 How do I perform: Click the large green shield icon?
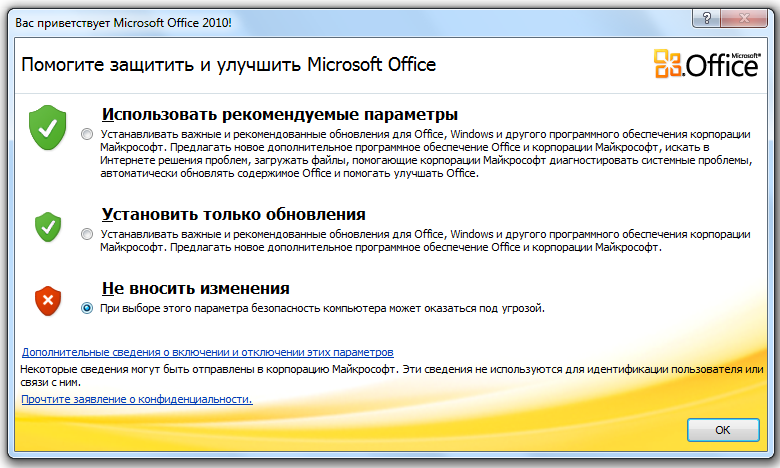48,127
